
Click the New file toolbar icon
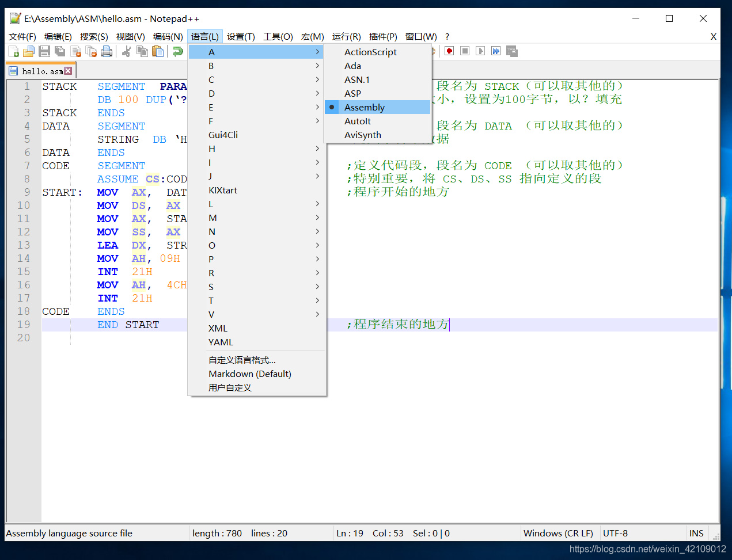pyautogui.click(x=13, y=52)
